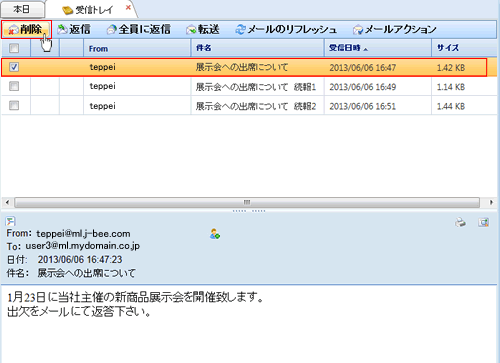500x363 pixels.
Task: Click date 2013/06/06 16:49
Action: [363, 87]
